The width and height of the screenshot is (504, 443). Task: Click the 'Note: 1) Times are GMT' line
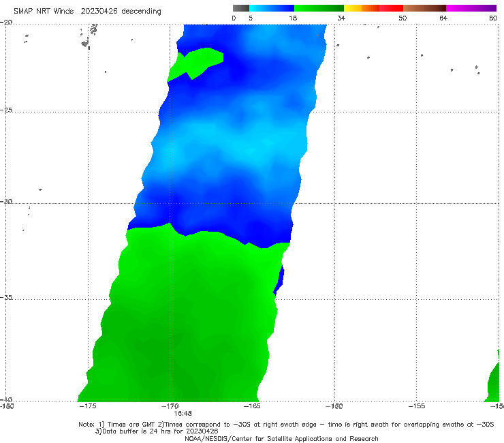click(x=286, y=425)
